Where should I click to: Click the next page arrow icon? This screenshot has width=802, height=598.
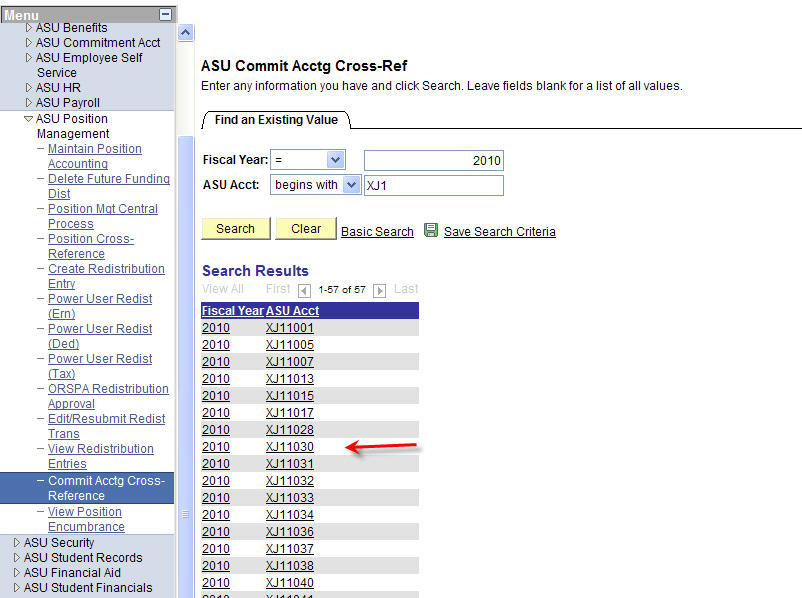(x=380, y=290)
